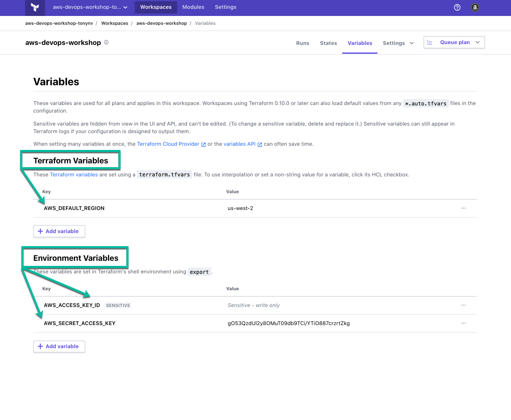Image resolution: width=511 pixels, height=420 pixels.
Task: Click the aws-devops-workshop workspace title
Action: (x=63, y=43)
